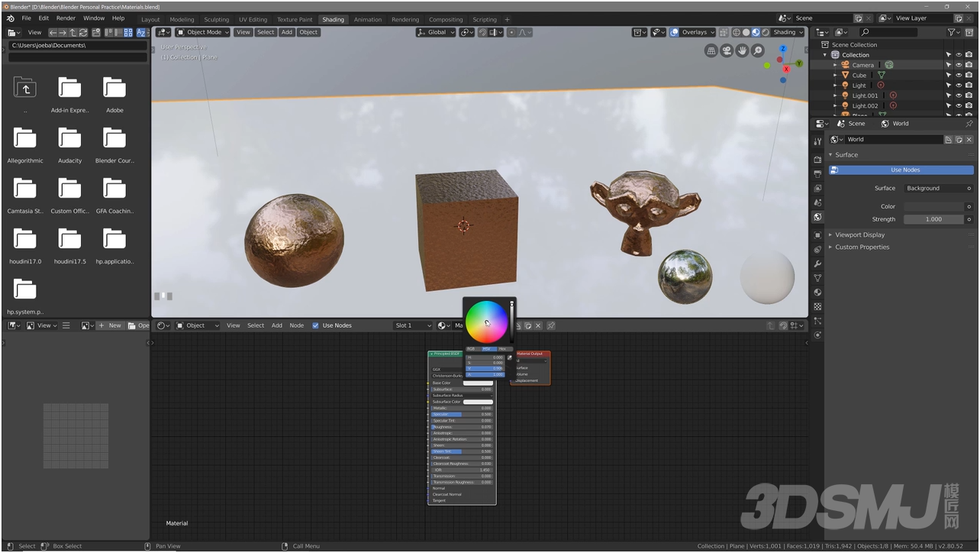Image resolution: width=980 pixels, height=553 pixels.
Task: Toggle Overlays visibility button
Action: 675,33
